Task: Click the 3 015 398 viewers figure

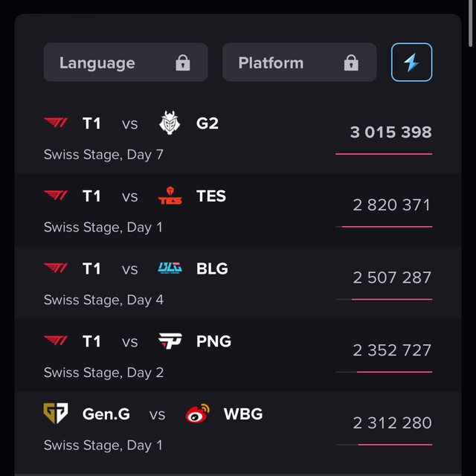Action: pos(390,132)
